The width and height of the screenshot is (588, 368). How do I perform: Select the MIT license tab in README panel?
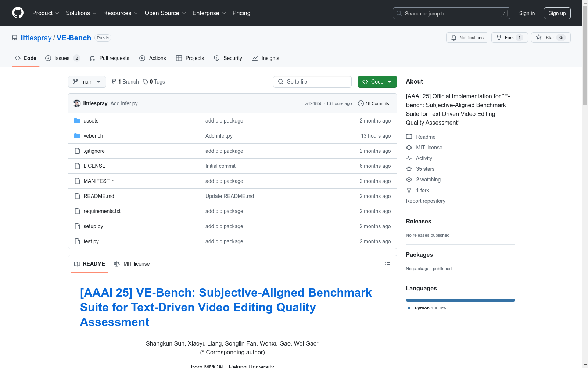[x=132, y=264]
